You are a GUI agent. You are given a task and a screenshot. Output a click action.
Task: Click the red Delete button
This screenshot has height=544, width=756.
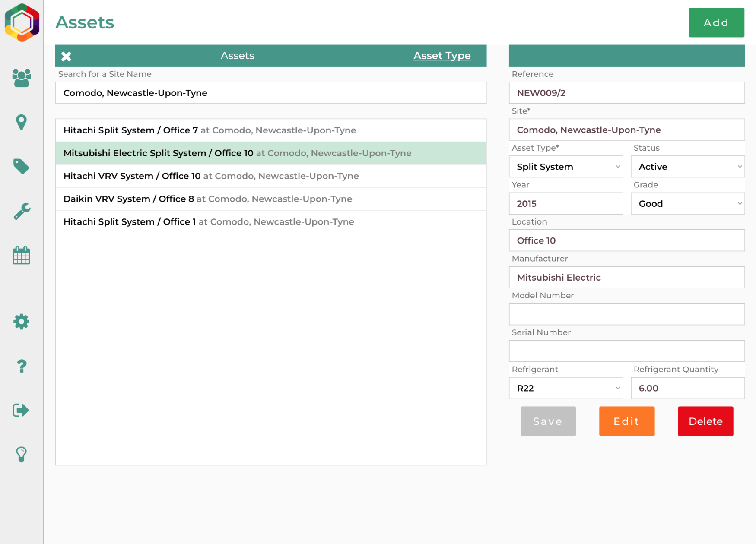tap(705, 421)
